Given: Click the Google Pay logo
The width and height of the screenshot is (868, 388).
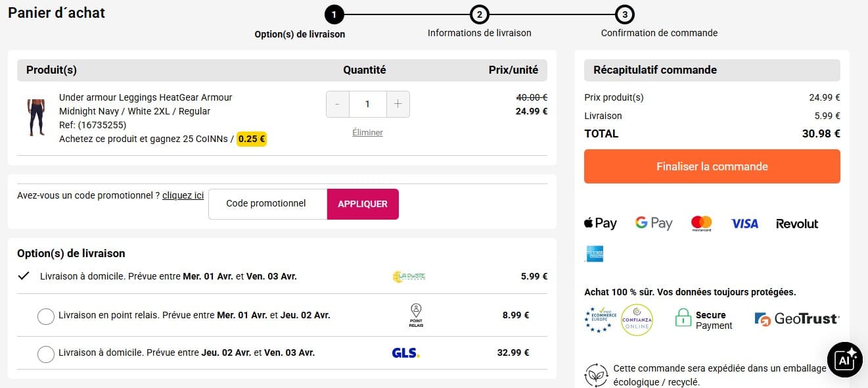Looking at the screenshot, I should coord(654,224).
